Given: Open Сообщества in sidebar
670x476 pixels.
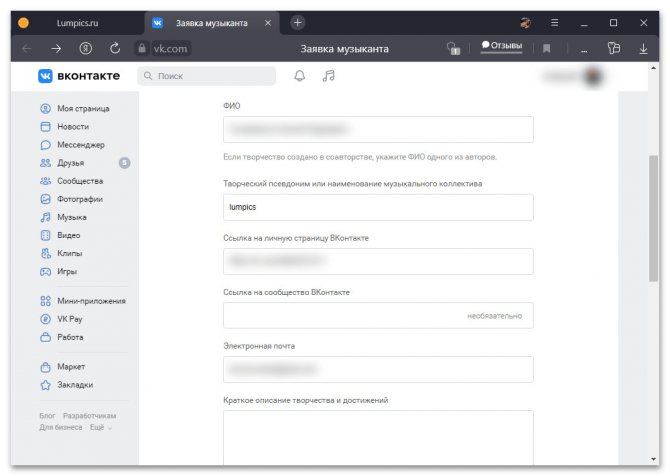Looking at the screenshot, I should pyautogui.click(x=71, y=181).
